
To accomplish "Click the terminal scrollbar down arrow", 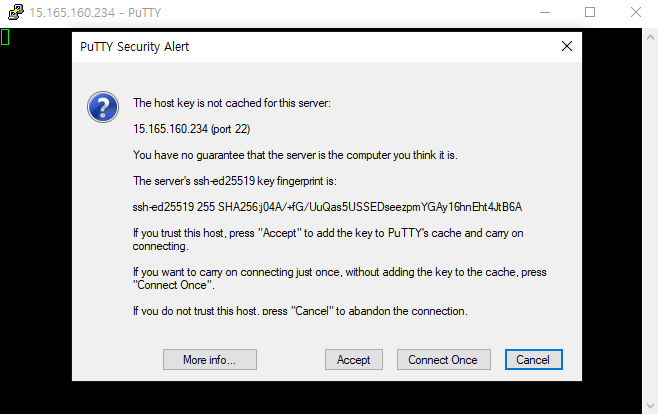I will pos(650,406).
